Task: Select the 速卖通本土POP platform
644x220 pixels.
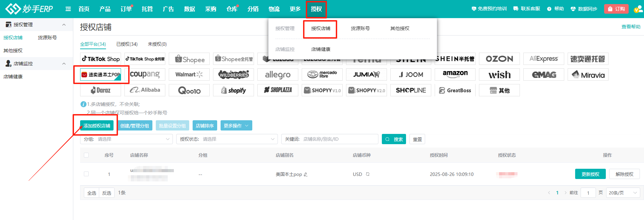Action: pos(101,74)
